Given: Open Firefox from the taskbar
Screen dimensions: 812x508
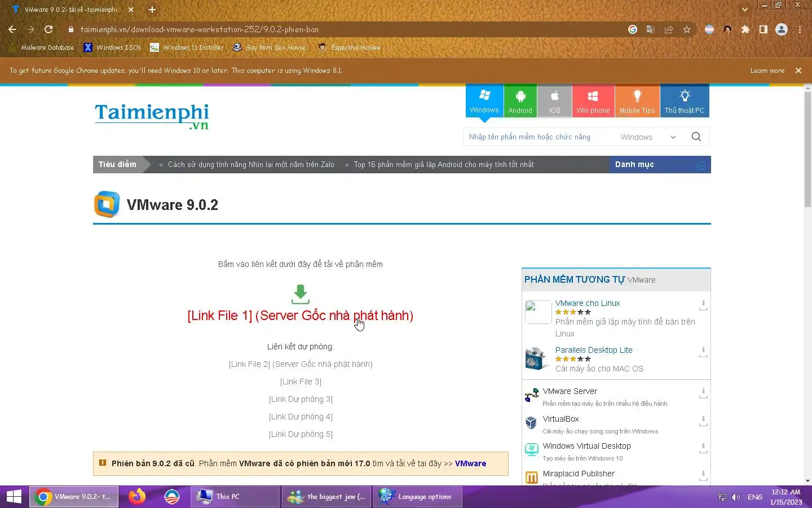Looking at the screenshot, I should (x=137, y=497).
